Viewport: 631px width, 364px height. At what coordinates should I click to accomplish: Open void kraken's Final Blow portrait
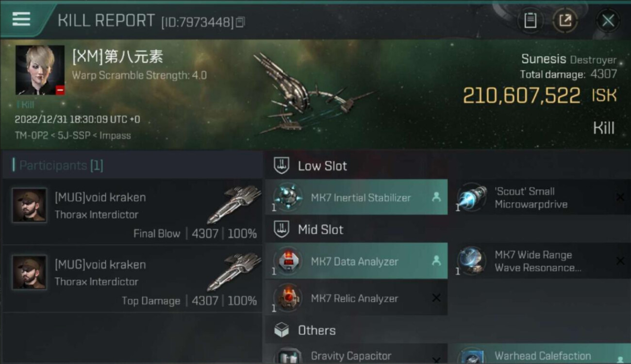tap(30, 205)
